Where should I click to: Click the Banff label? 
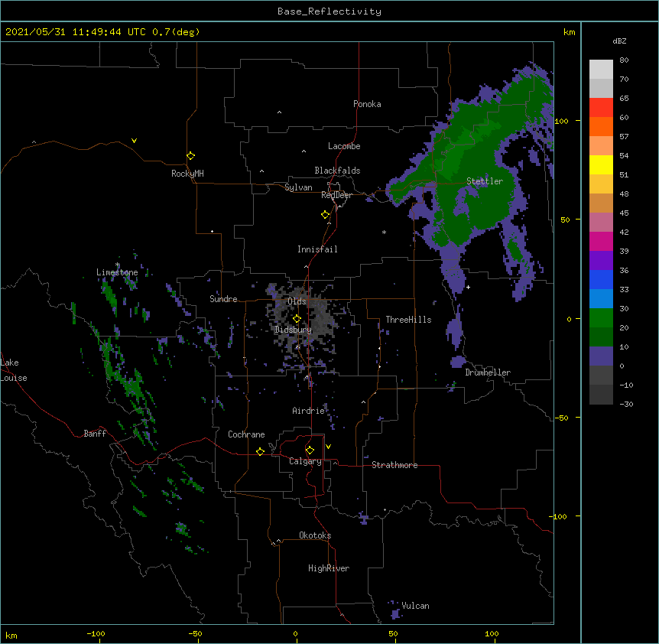95,434
